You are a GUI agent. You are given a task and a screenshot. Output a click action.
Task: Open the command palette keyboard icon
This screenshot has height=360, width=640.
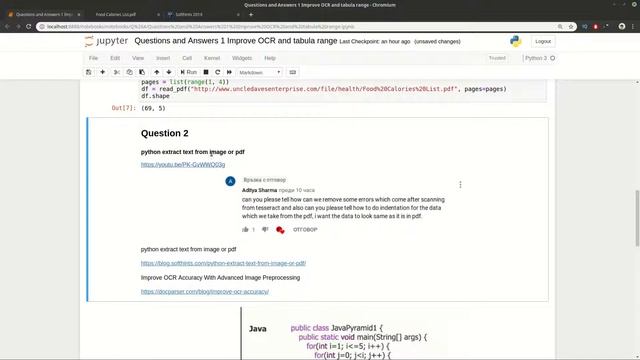[x=293, y=72]
